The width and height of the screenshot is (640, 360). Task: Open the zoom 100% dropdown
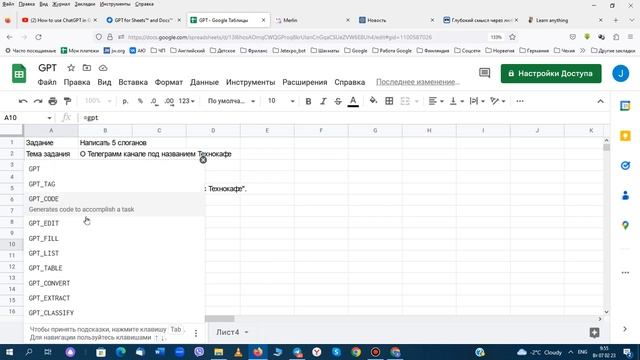(98, 101)
